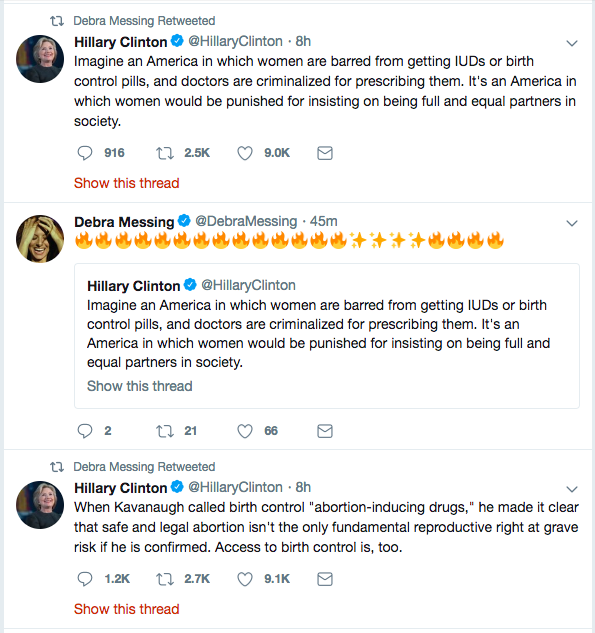Screen dimensions: 595x633
Task: Show this thread under the first tweet
Action: 126,183
